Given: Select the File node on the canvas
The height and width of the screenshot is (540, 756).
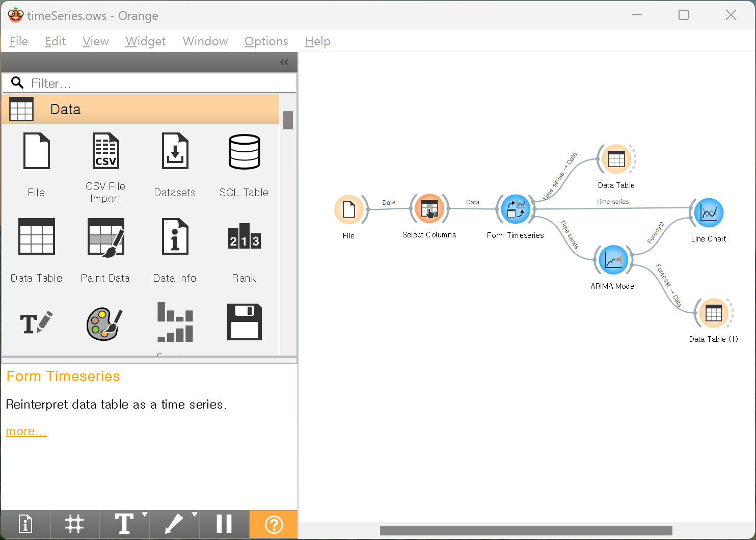Looking at the screenshot, I should tap(349, 209).
